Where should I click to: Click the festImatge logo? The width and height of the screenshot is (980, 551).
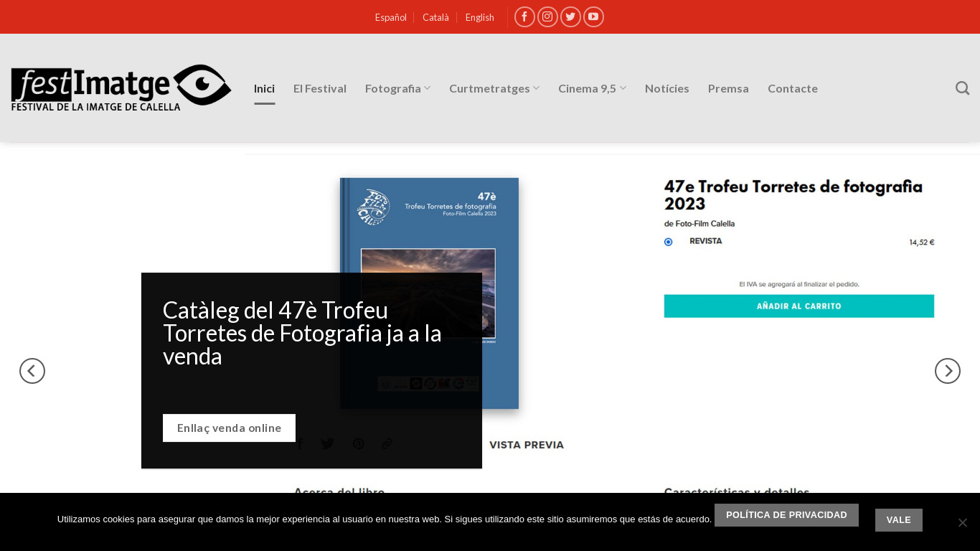click(121, 88)
